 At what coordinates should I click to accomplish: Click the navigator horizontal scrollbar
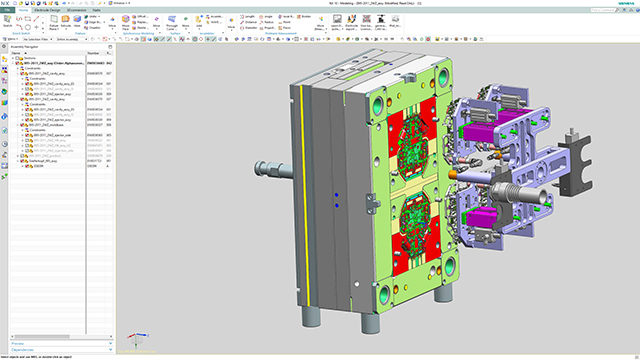coord(61,337)
